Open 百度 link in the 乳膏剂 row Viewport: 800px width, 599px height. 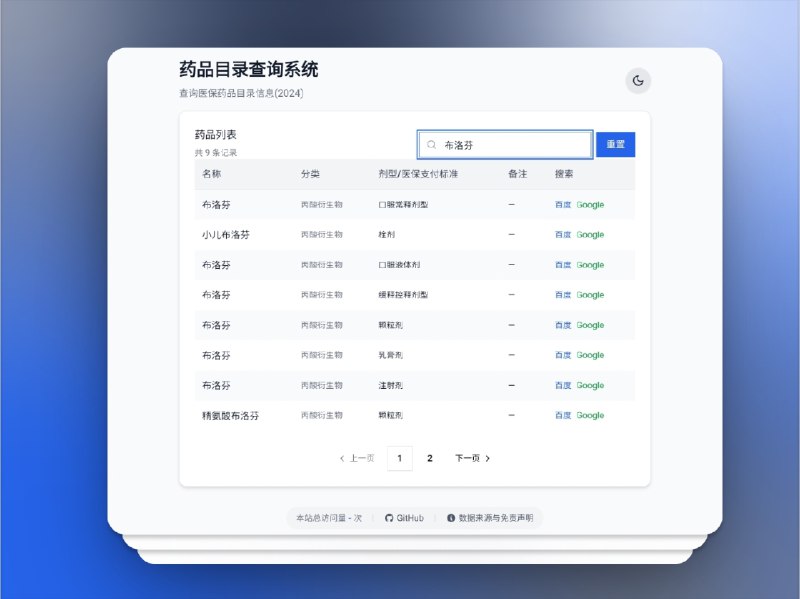click(x=561, y=355)
